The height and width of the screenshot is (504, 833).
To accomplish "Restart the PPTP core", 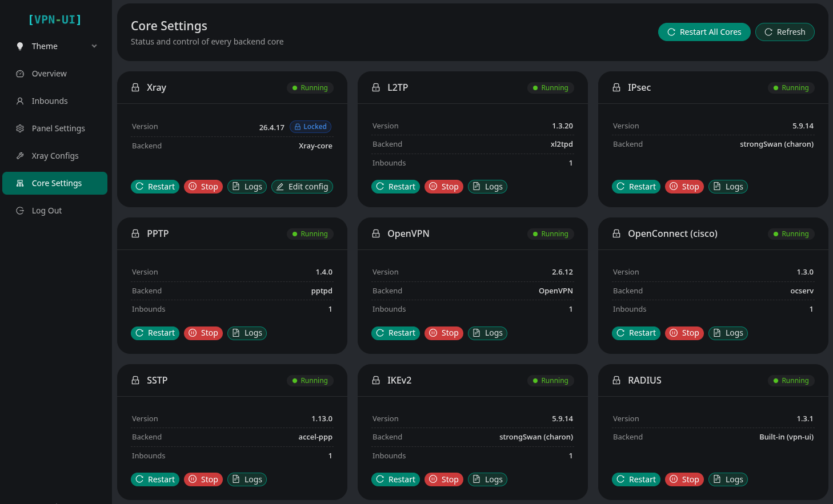I will [x=155, y=333].
